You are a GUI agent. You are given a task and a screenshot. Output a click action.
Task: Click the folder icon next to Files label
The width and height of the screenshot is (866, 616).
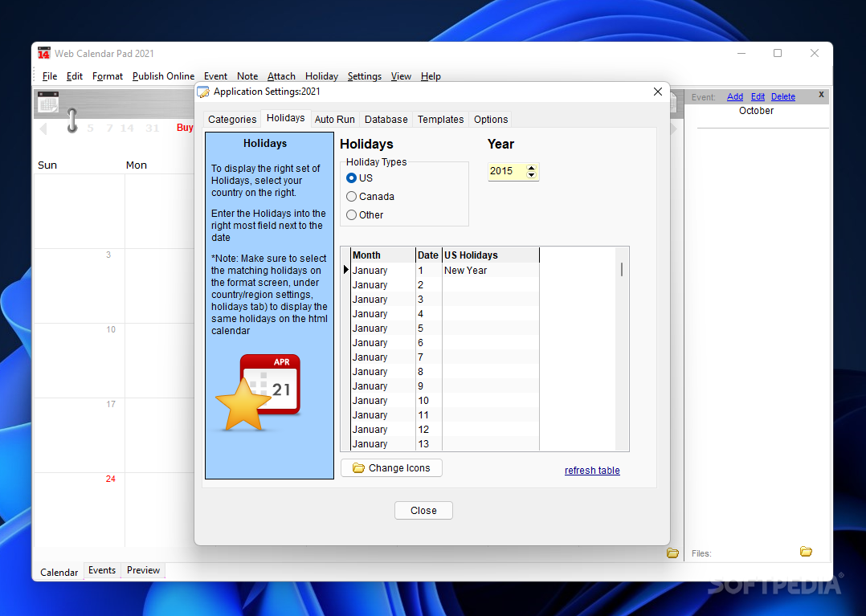point(806,552)
